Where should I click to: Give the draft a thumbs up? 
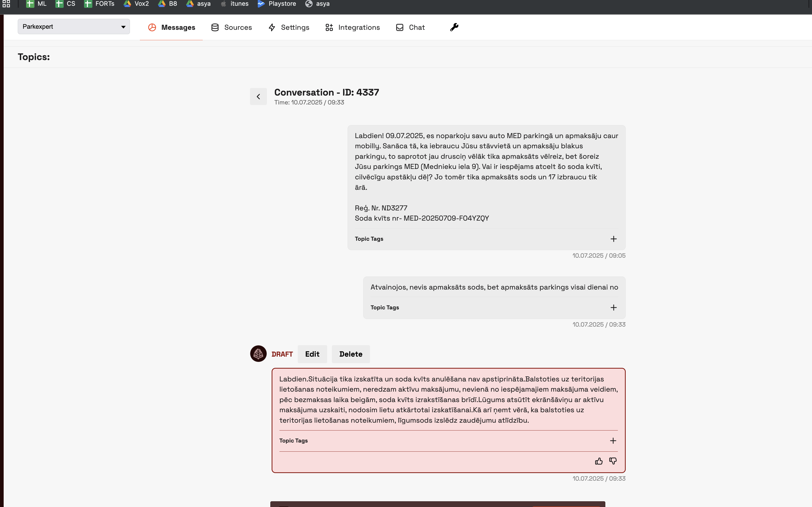(x=599, y=461)
